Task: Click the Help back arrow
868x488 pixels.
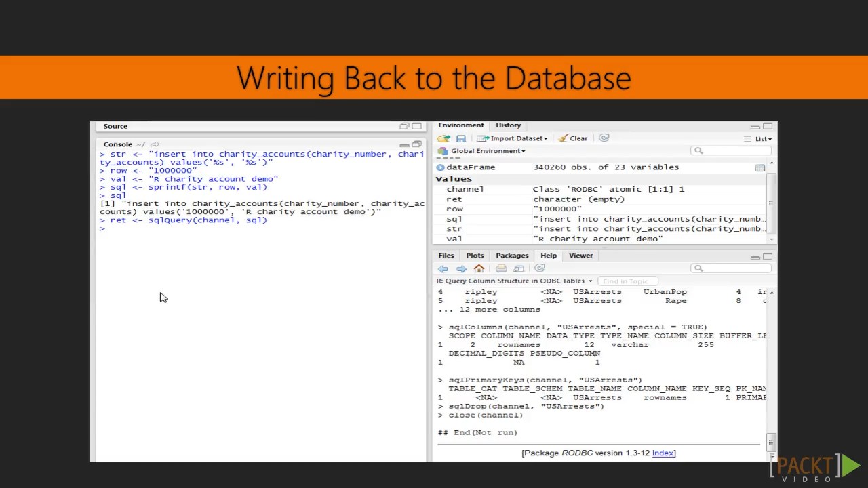Action: tap(443, 268)
